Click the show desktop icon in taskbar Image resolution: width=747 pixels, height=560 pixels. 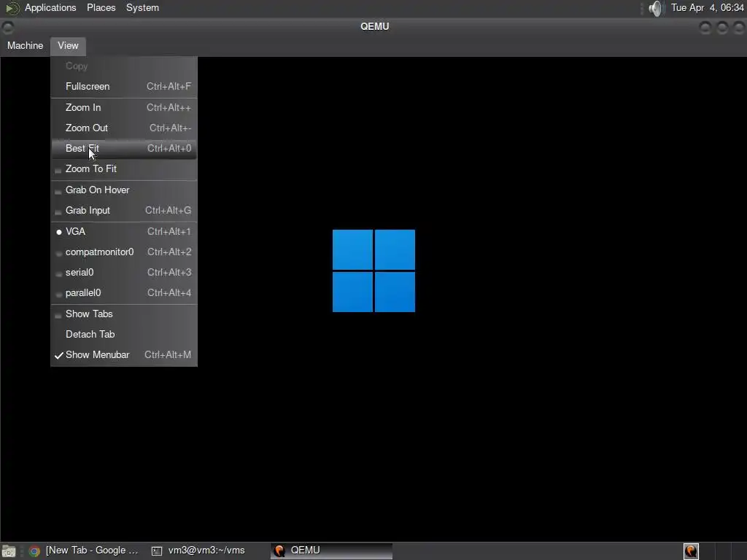click(x=9, y=551)
